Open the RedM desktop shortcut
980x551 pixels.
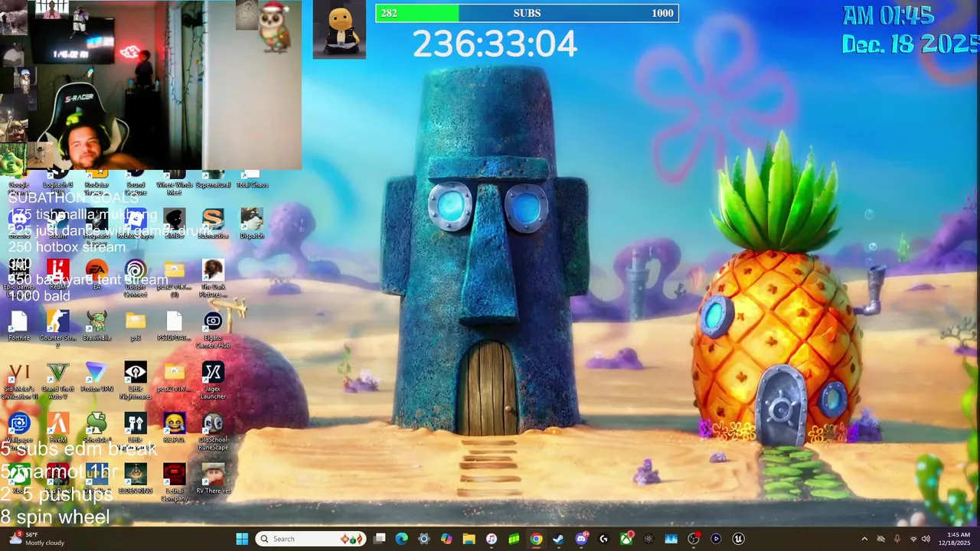57,274
